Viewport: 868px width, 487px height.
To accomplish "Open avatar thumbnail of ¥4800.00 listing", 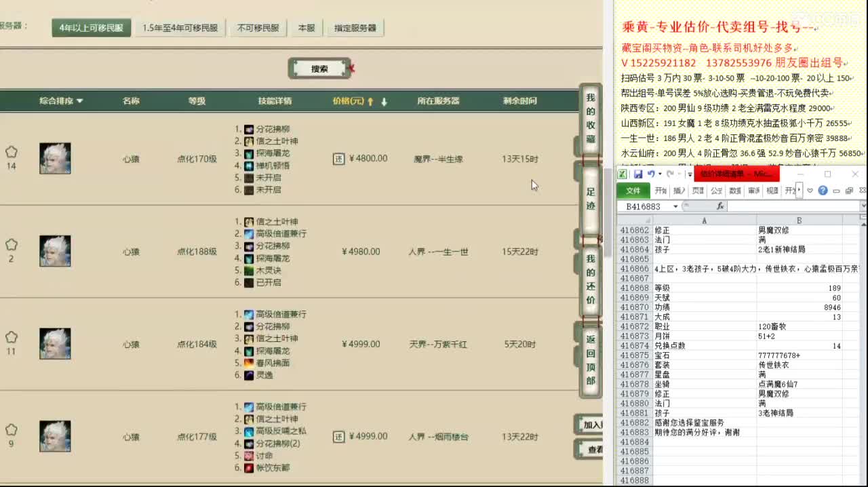I will pyautogui.click(x=55, y=158).
